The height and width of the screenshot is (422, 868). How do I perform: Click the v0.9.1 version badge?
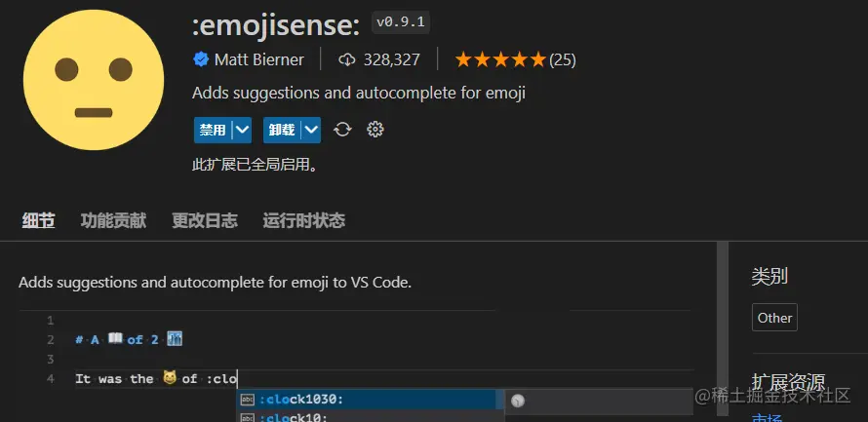(401, 22)
